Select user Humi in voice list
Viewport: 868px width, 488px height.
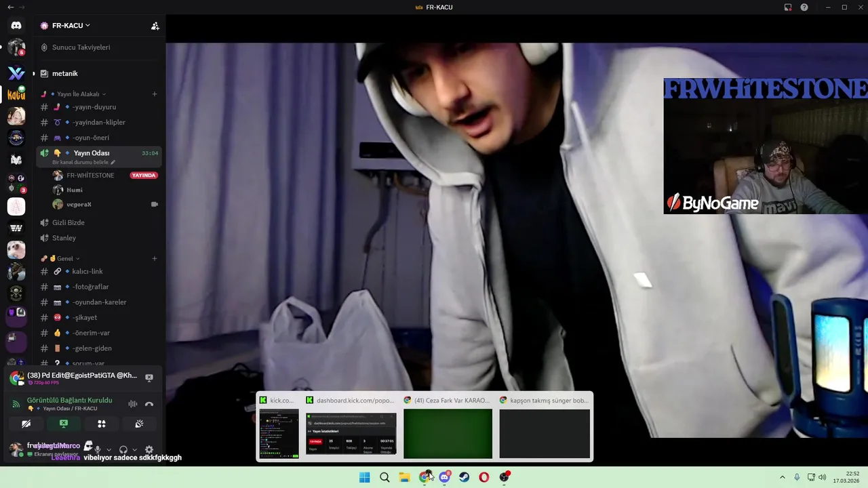pos(105,190)
